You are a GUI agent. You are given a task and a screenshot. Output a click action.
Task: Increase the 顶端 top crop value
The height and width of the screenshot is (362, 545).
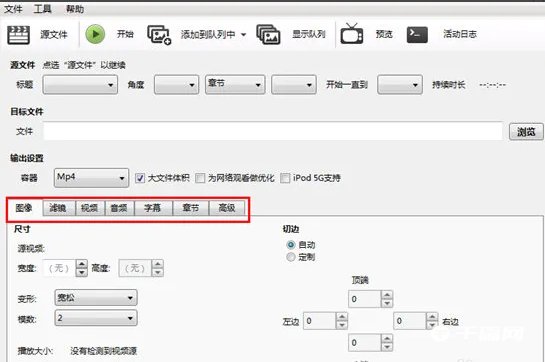click(387, 295)
